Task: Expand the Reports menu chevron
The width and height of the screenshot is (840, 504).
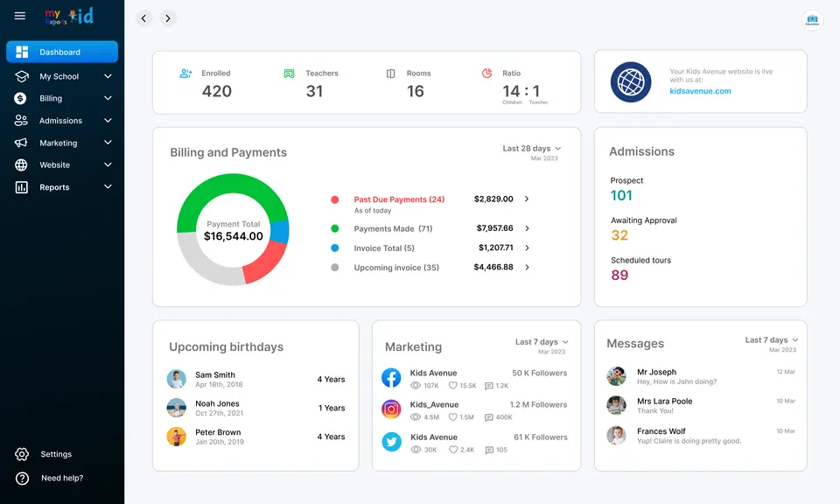Action: click(x=108, y=186)
